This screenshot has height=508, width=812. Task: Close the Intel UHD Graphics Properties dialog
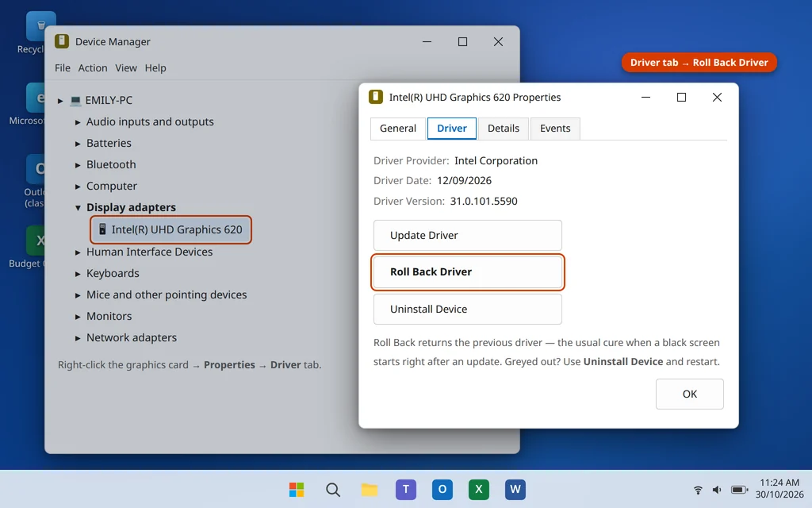click(717, 97)
